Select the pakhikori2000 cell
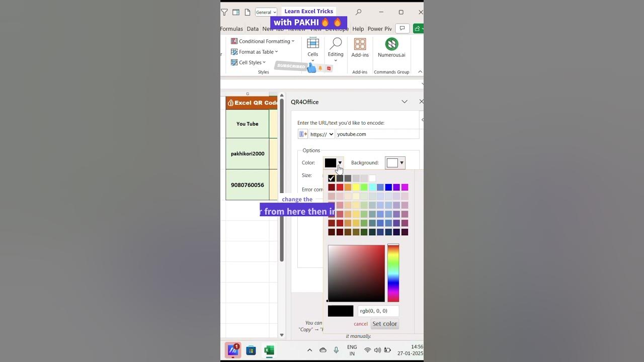Viewport: 644px width, 362px height. pyautogui.click(x=248, y=154)
